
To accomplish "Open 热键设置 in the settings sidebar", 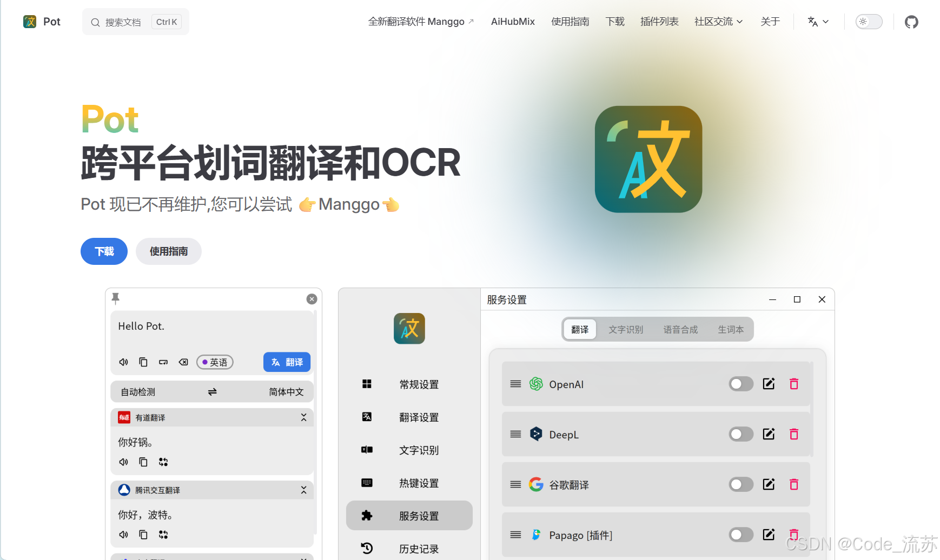I will pyautogui.click(x=409, y=483).
